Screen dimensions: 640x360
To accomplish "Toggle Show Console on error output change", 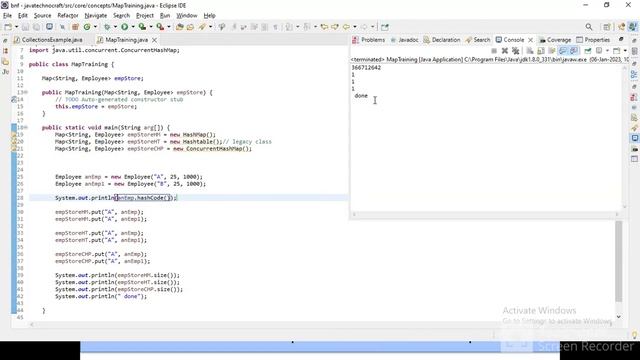I will tap(574, 51).
